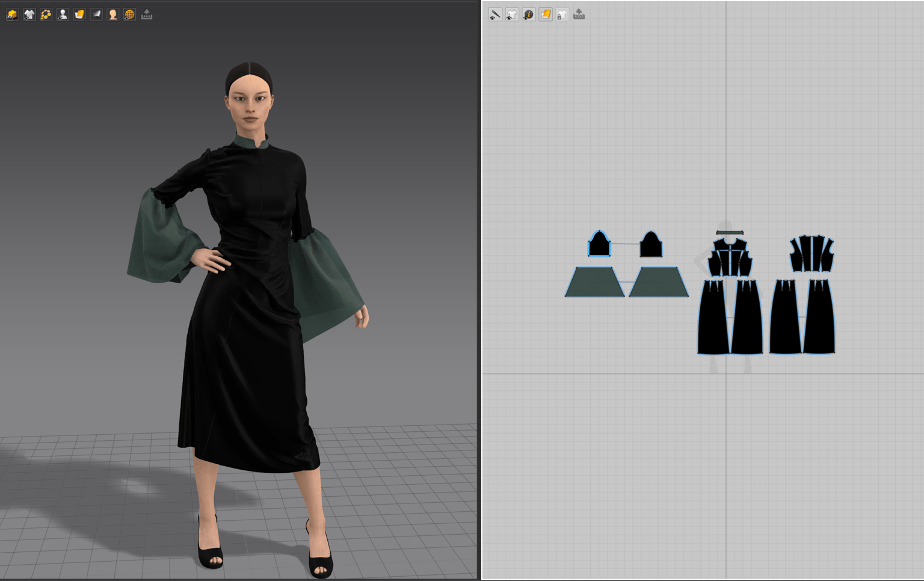Select the front right skirt panel pattern
The width and height of the screenshot is (924, 581).
click(747, 317)
